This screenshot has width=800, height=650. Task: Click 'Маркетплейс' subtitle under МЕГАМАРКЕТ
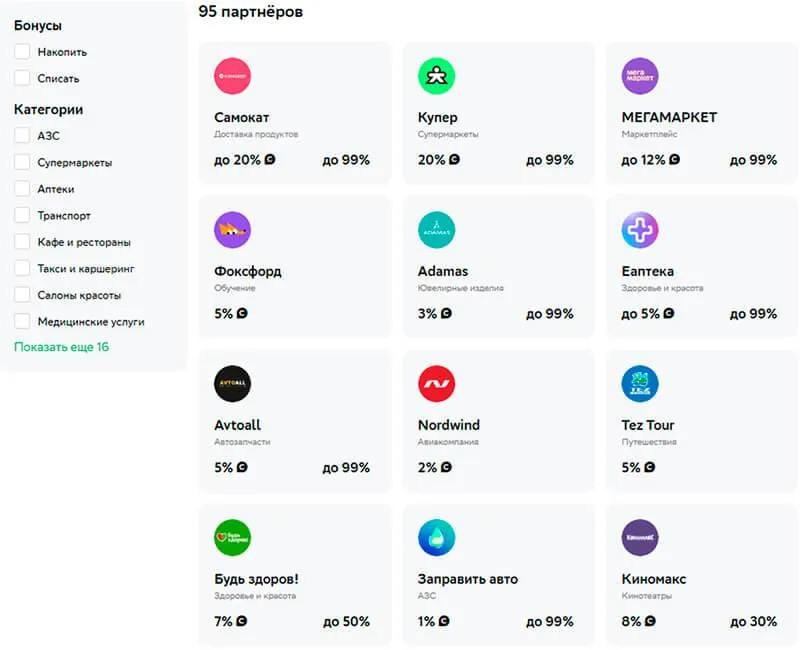pos(649,134)
